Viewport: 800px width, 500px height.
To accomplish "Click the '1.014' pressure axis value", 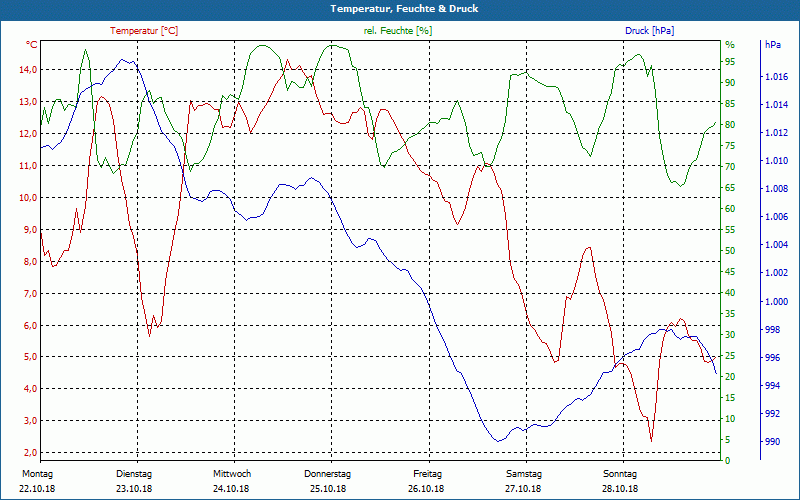I will coord(777,105).
